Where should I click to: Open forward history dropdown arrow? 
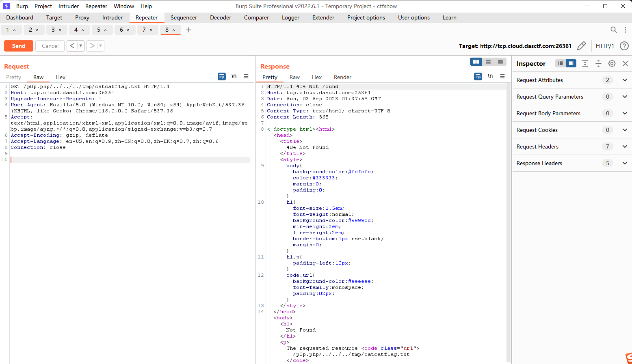coord(101,46)
